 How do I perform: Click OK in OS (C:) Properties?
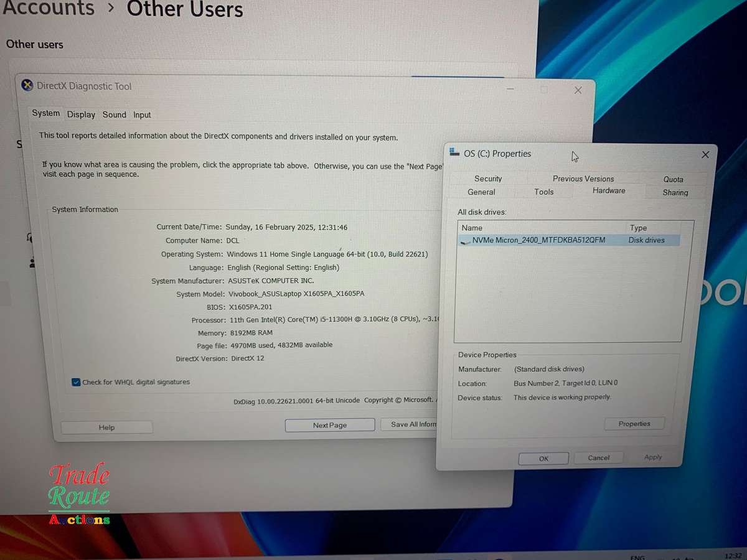pos(543,458)
